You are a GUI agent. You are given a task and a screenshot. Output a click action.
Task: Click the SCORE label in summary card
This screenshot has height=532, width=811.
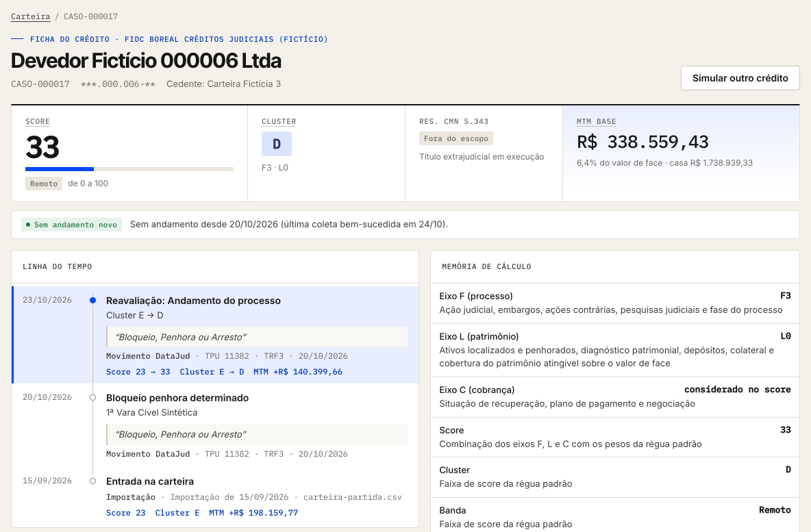(x=38, y=121)
